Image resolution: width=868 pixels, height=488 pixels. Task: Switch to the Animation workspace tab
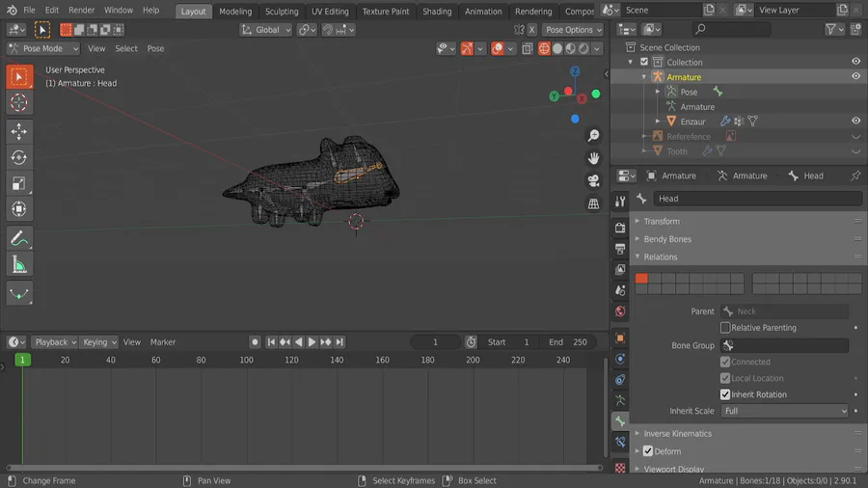click(x=483, y=11)
